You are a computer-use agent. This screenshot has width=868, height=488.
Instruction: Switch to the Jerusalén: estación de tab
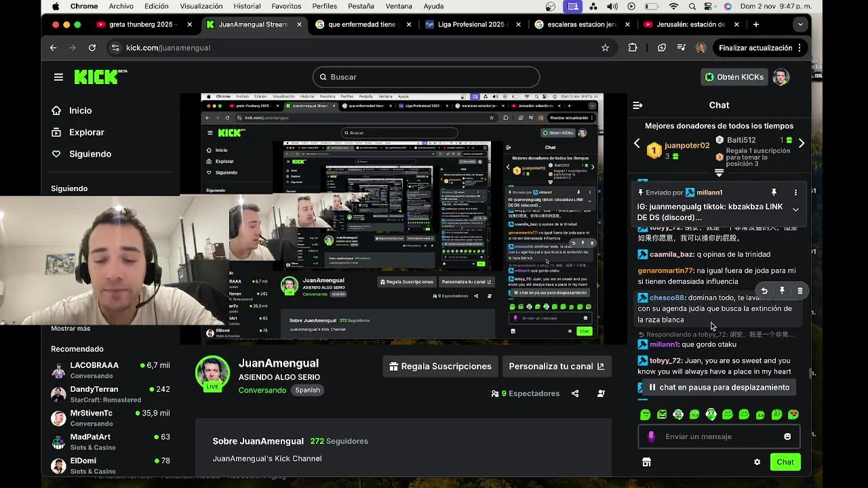(x=690, y=24)
